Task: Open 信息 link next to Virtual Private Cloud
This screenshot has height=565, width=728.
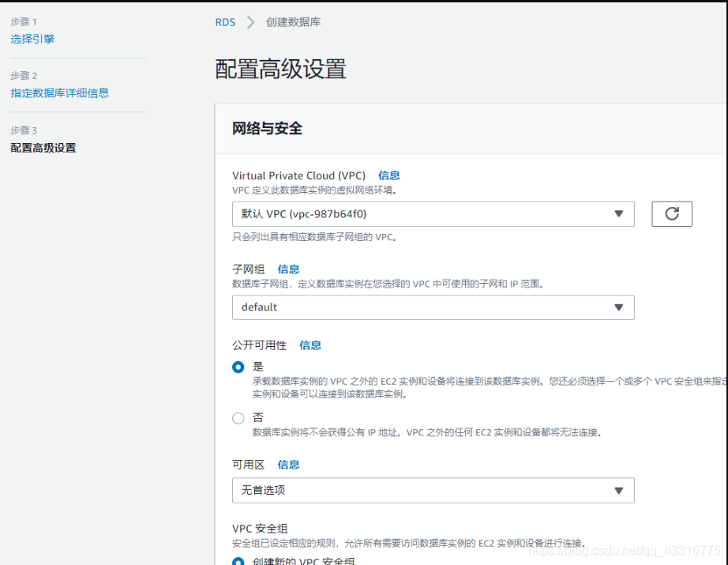Action: coord(389,175)
